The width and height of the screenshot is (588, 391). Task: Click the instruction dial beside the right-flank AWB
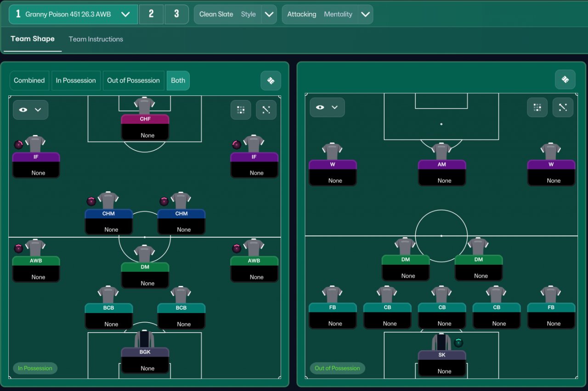coord(237,248)
